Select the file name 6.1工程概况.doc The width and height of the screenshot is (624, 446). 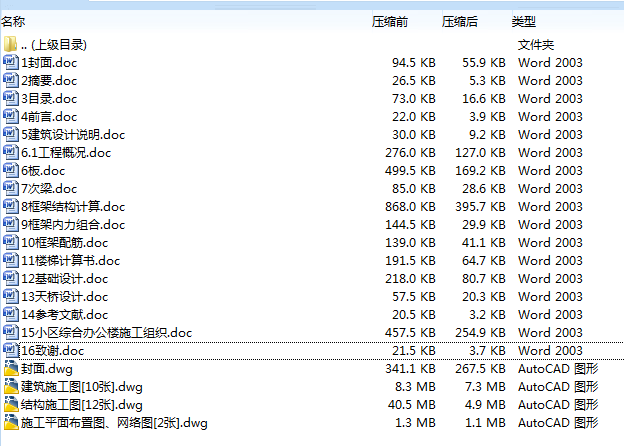[66, 152]
